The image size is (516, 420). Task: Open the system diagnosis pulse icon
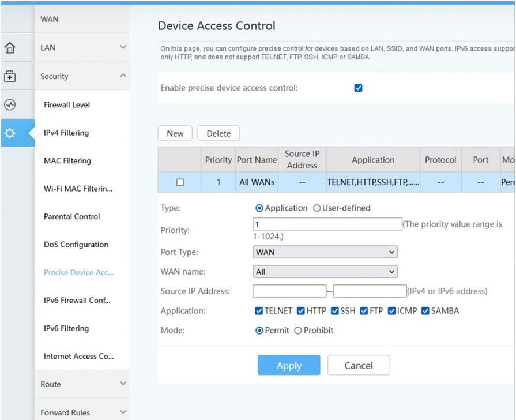click(10, 105)
